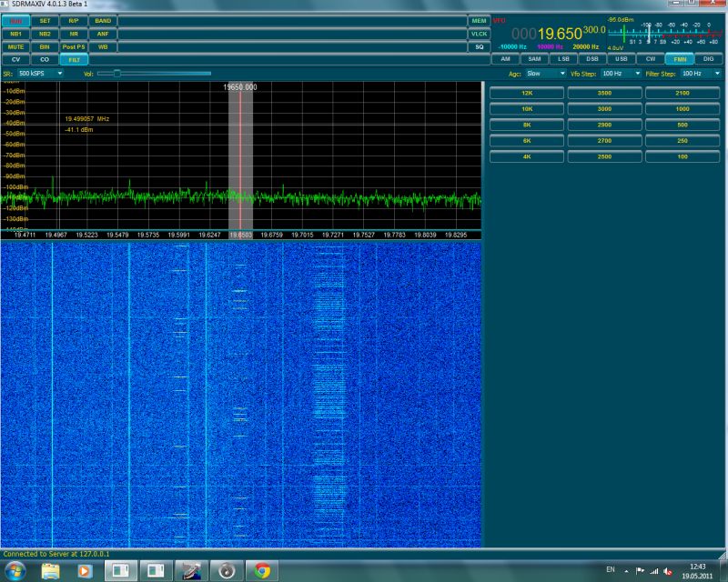Image resolution: width=728 pixels, height=582 pixels.
Task: Adjust the Vol slider handle
Action: (117, 74)
